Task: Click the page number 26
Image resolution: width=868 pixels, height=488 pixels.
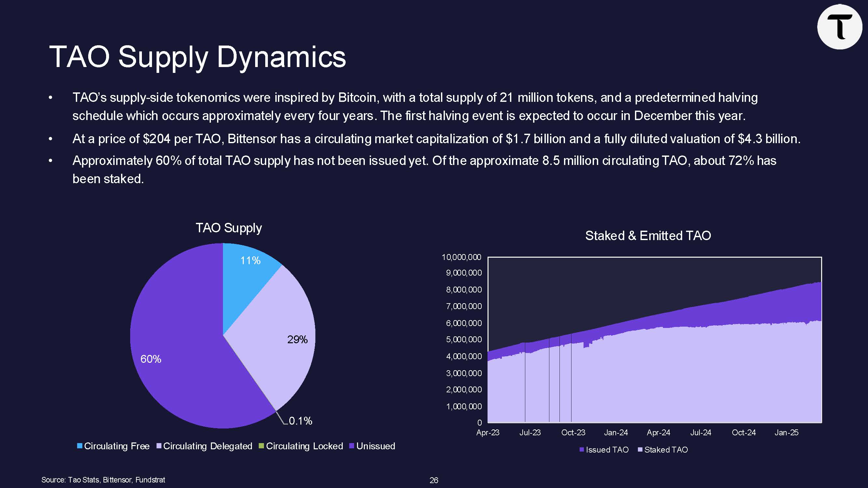Action: coord(434,480)
